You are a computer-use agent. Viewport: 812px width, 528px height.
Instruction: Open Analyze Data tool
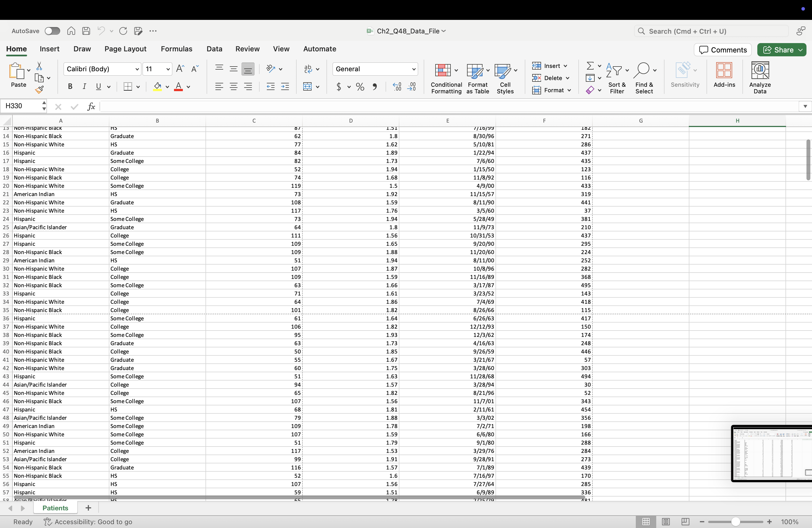[760, 70]
